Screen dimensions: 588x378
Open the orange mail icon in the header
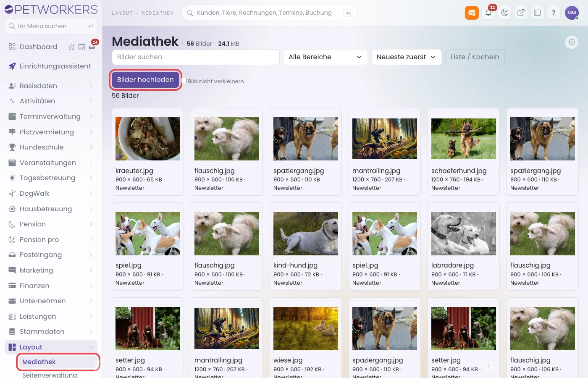(472, 13)
